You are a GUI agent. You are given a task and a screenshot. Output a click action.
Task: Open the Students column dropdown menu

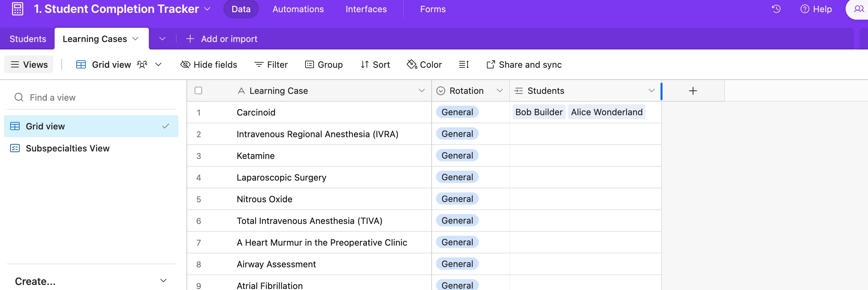[651, 90]
